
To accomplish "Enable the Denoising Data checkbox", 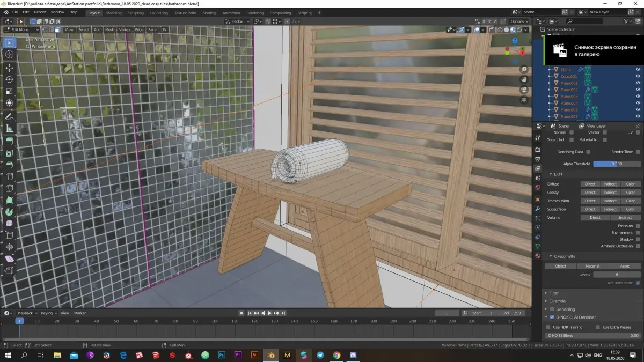I will click(588, 152).
